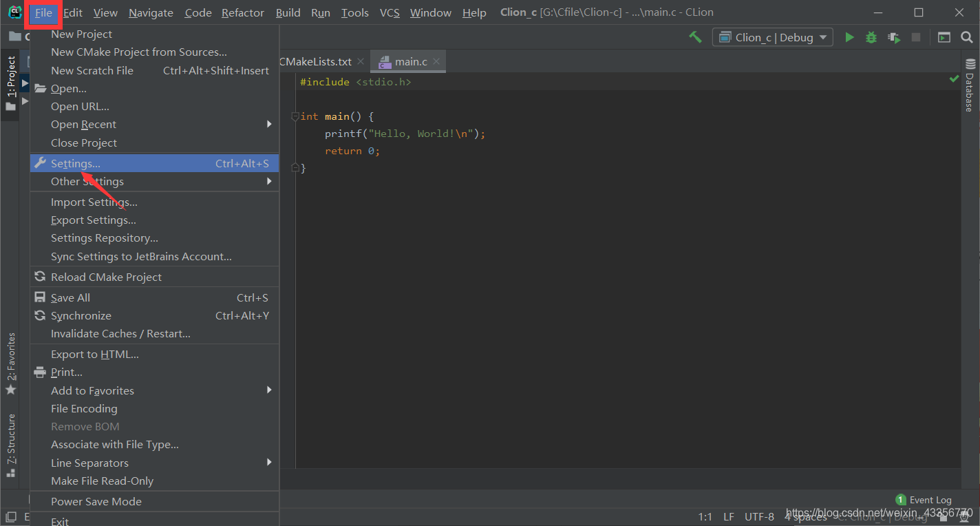Screen dimensions: 980x526
Task: Click the #include <stdio.h> line
Action: coord(355,82)
